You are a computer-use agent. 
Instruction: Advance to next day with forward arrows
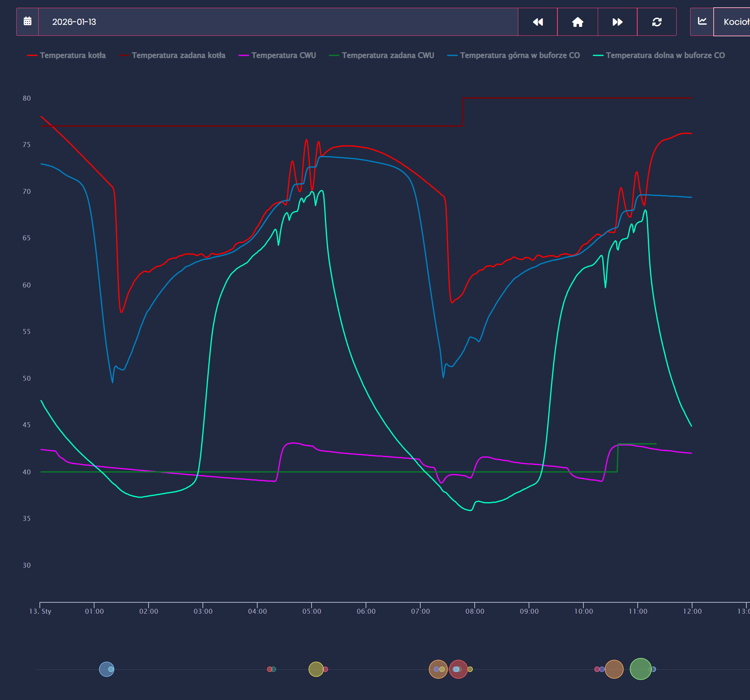(617, 22)
